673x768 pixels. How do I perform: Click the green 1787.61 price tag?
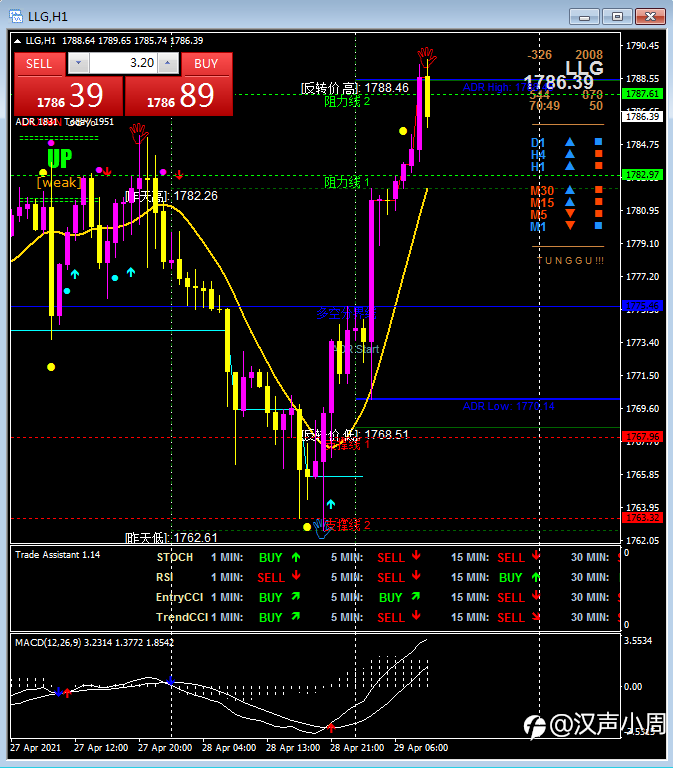point(642,94)
